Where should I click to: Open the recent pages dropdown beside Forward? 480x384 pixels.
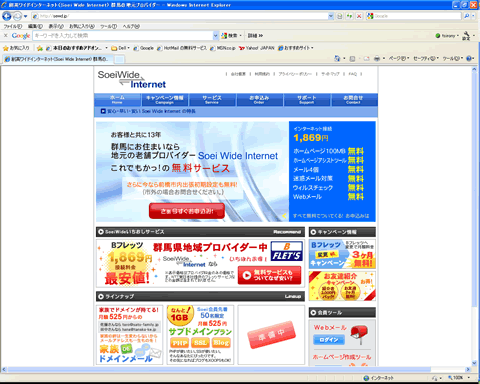click(25, 16)
